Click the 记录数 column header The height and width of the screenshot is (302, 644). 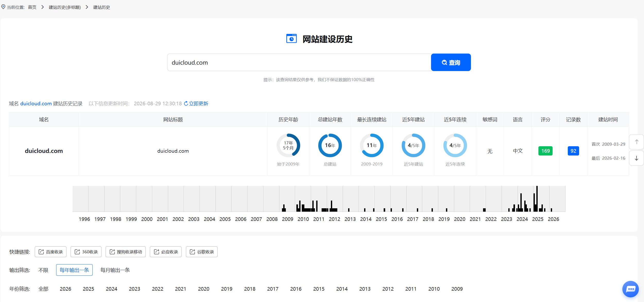point(573,119)
